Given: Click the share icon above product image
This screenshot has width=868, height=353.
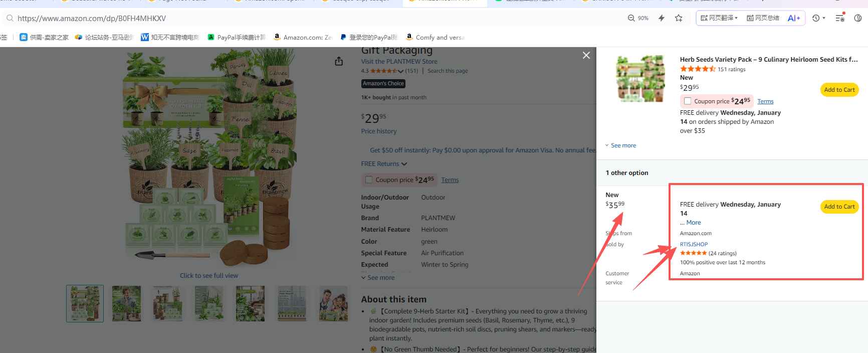Looking at the screenshot, I should 339,61.
